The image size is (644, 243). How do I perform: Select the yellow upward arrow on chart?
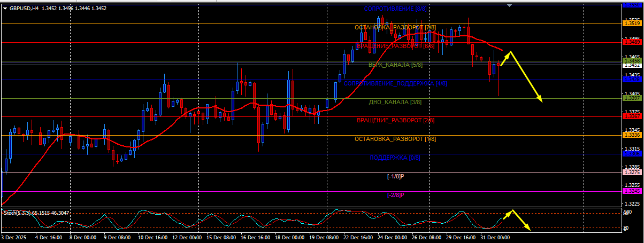point(505,58)
